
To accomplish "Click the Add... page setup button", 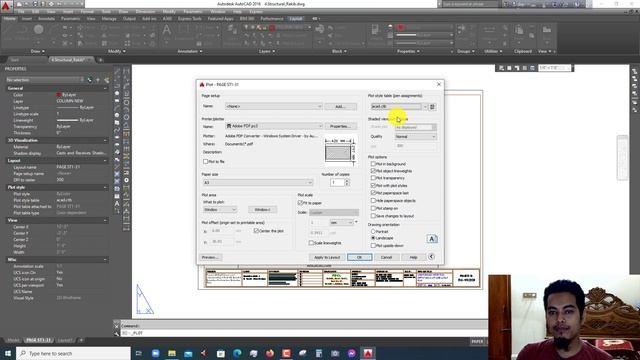I will (x=340, y=107).
